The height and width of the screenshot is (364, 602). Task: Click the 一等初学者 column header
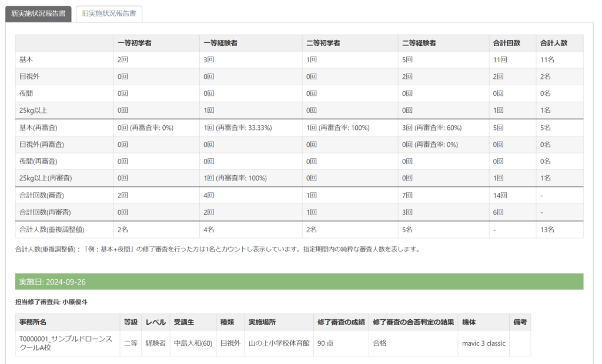pos(136,43)
